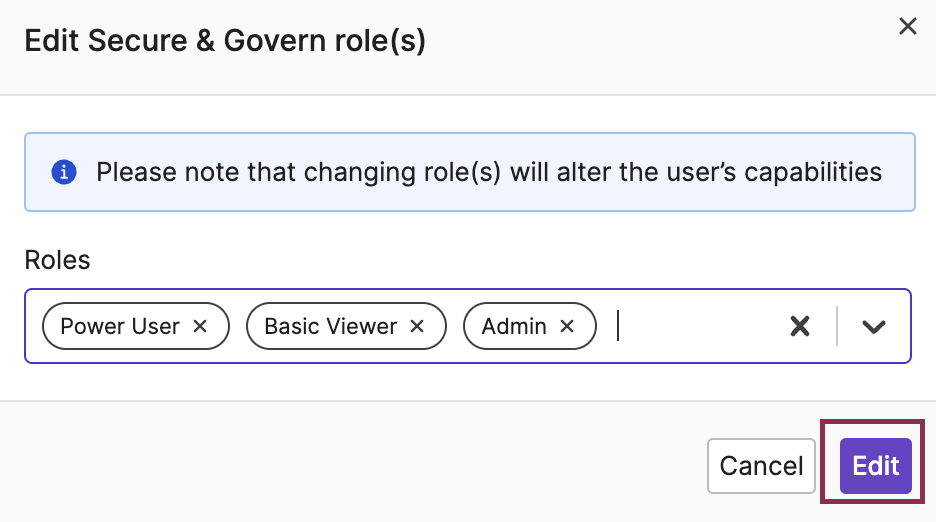Close the Edit Secure & Govern dialog
Image resolution: width=936 pixels, height=522 pixels.
pyautogui.click(x=907, y=26)
